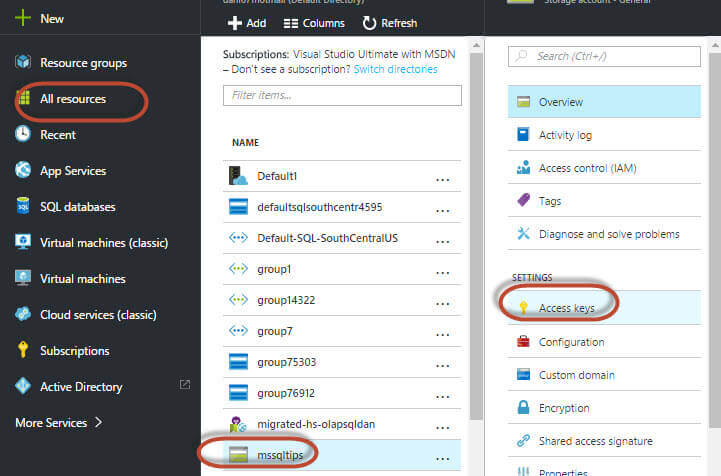
Task: Click the Refresh circular arrow icon
Action: pos(369,23)
